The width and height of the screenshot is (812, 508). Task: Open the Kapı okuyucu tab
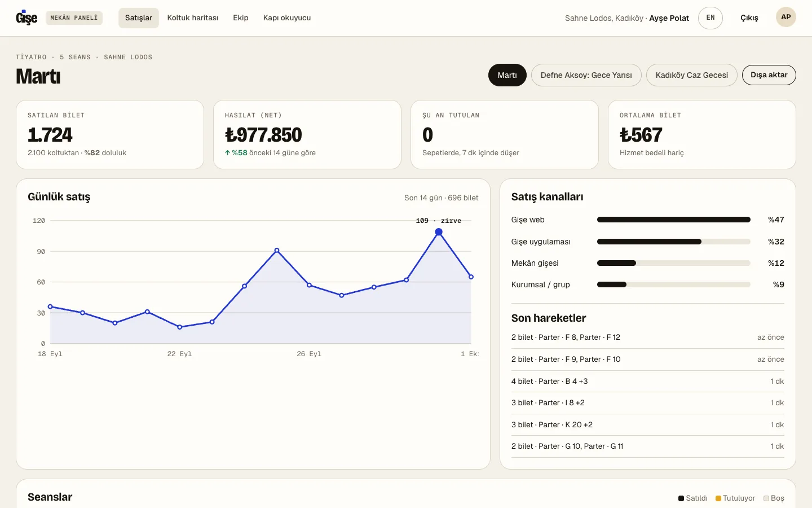coord(287,18)
